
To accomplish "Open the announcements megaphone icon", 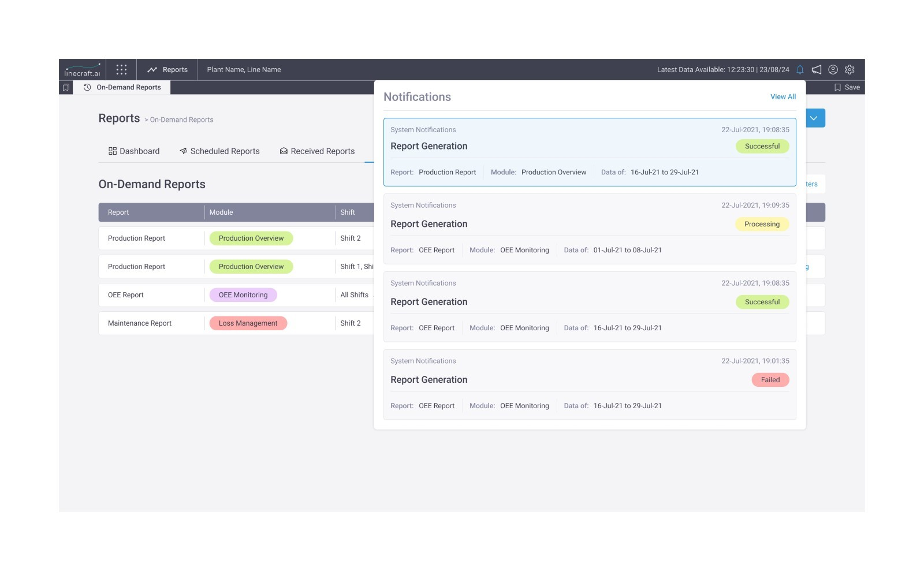I will [817, 70].
